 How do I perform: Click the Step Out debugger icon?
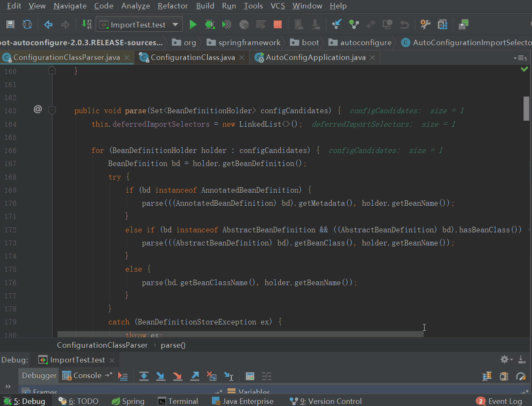click(x=195, y=376)
